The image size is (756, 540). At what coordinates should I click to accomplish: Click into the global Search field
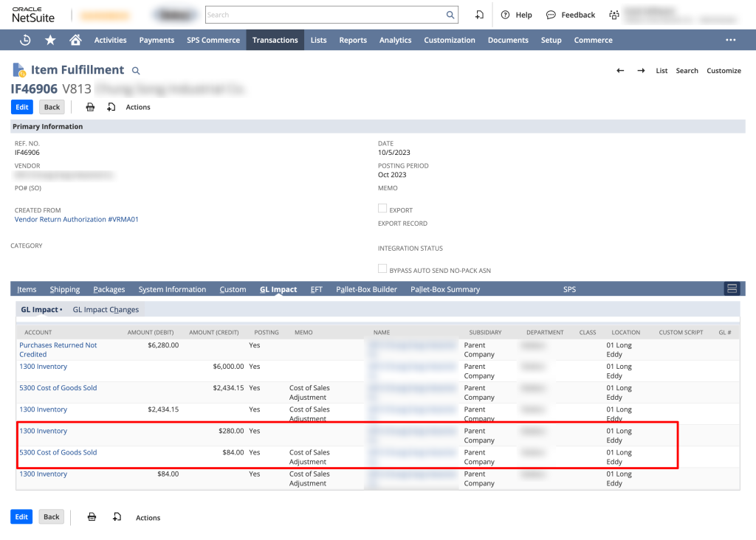pos(325,15)
